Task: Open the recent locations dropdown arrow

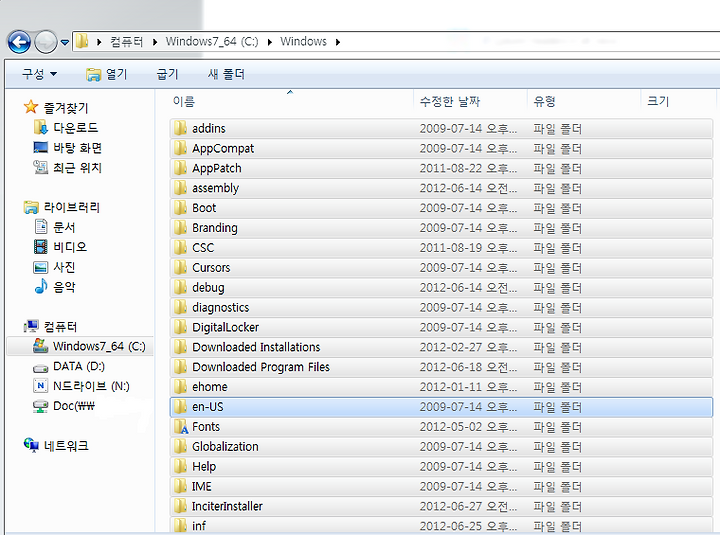Action: (x=65, y=43)
